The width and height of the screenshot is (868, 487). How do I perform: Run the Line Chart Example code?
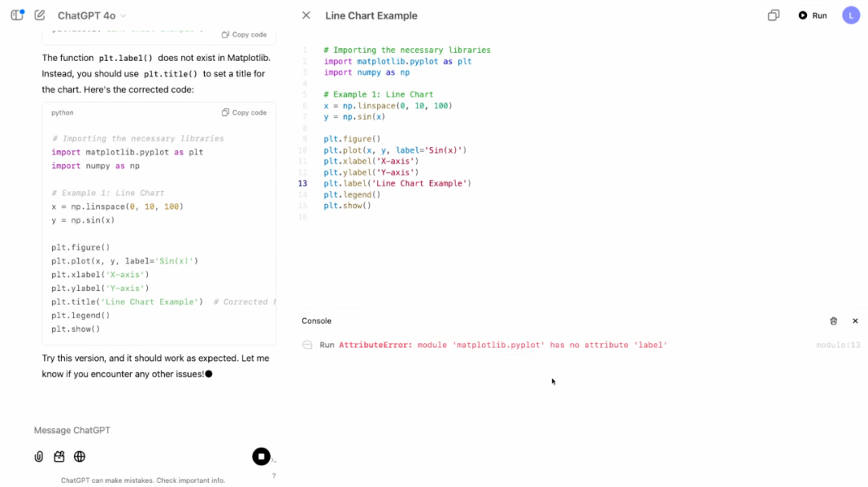[812, 14]
